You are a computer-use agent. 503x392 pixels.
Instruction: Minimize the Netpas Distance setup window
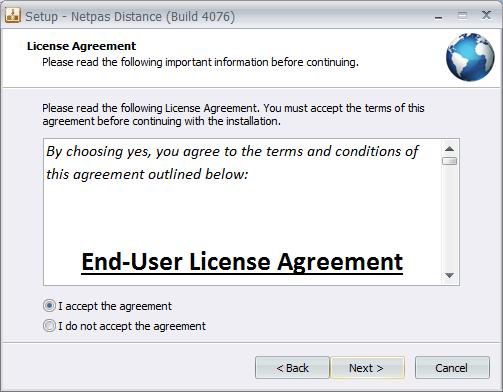[x=439, y=16]
